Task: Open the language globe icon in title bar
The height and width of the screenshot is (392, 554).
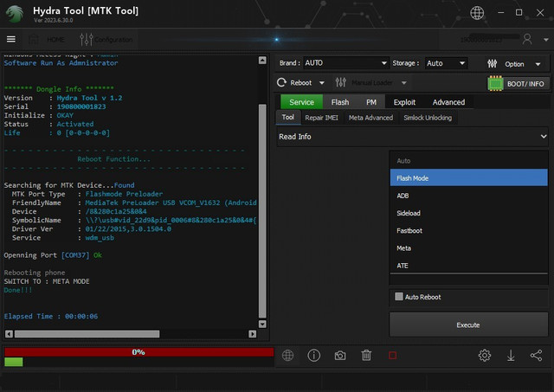Action: (477, 13)
